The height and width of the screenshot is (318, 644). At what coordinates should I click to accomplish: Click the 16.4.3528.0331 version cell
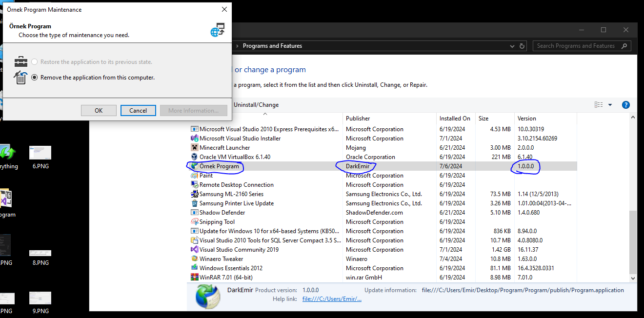click(x=536, y=268)
